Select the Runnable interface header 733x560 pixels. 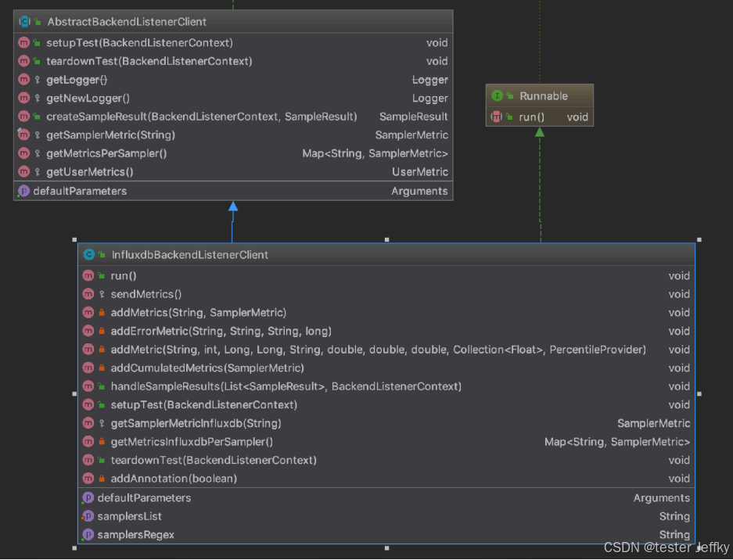coord(540,96)
